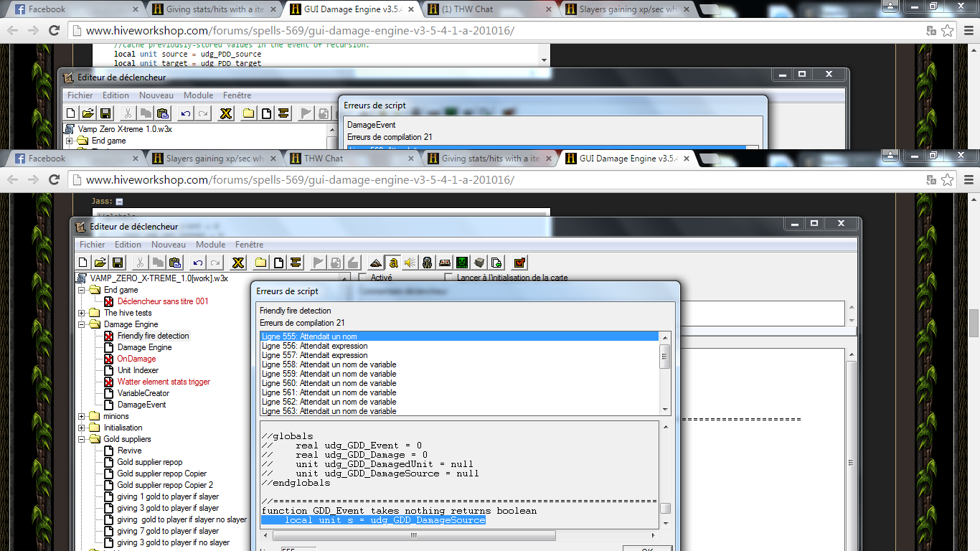Click New map icon in [work].w3x trigger editor toolbar
The width and height of the screenshot is (980, 551).
point(83,263)
